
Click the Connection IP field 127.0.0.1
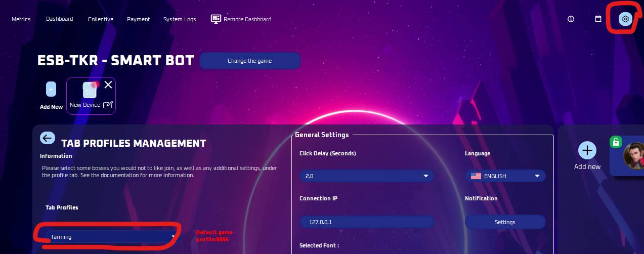pyautogui.click(x=367, y=222)
